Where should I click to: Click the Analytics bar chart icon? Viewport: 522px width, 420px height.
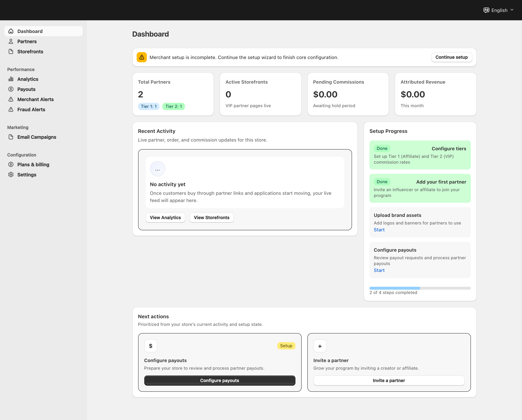click(11, 79)
